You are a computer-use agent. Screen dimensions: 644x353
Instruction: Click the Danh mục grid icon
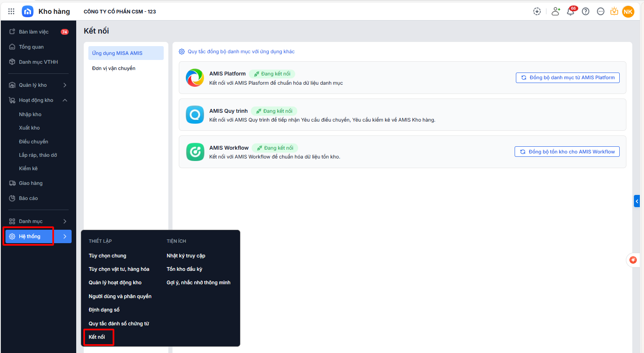point(12,221)
